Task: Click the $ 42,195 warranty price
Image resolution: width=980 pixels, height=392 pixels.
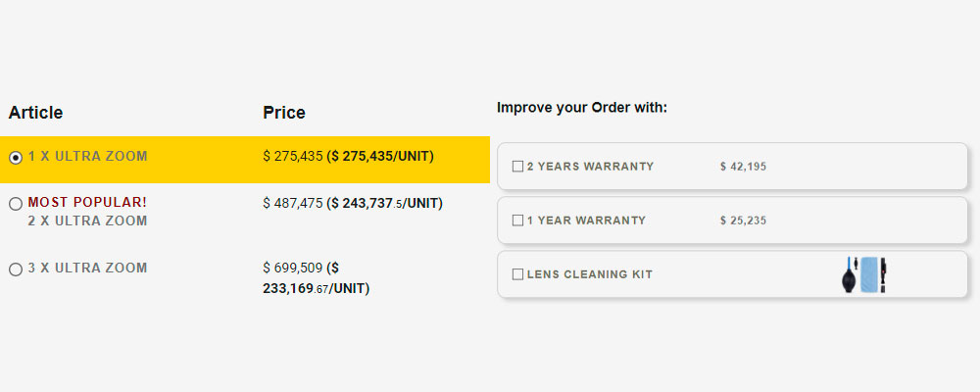Action: point(743,167)
